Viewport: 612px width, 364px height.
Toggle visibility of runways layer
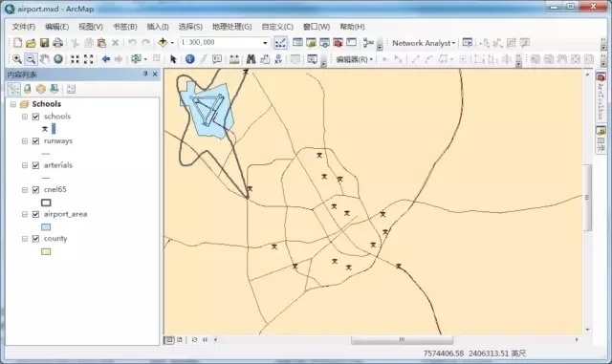tap(36, 140)
